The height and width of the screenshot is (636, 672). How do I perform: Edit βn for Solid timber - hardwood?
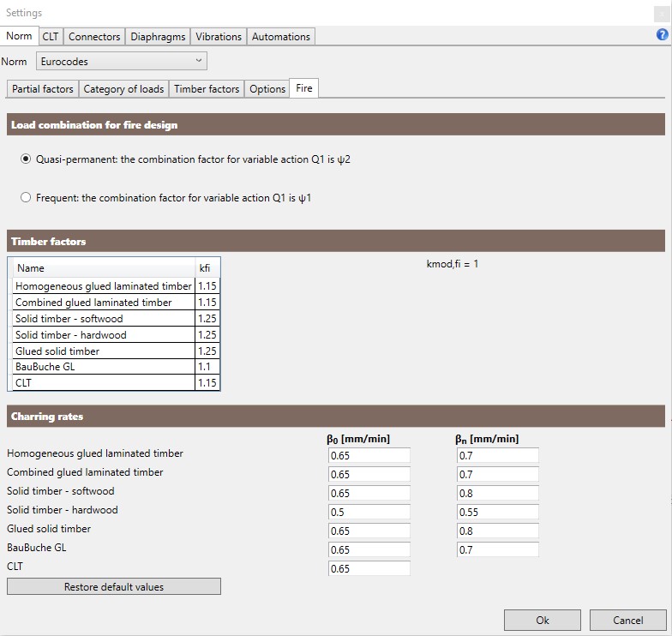pyautogui.click(x=497, y=513)
